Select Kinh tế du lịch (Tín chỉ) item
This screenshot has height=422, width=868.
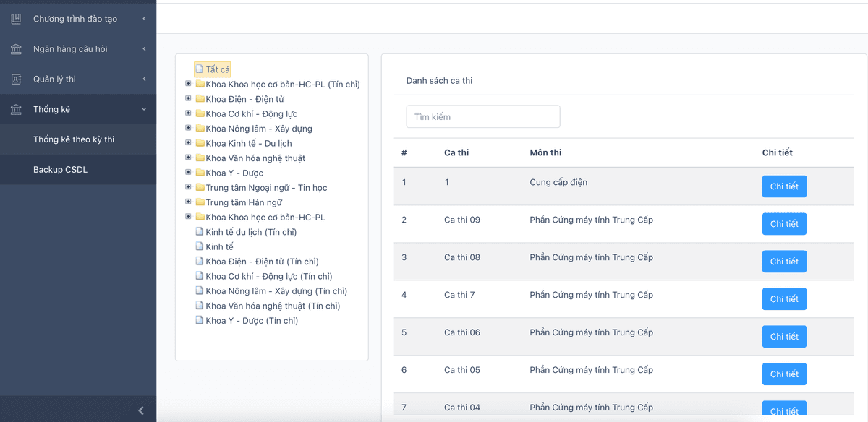coord(250,232)
